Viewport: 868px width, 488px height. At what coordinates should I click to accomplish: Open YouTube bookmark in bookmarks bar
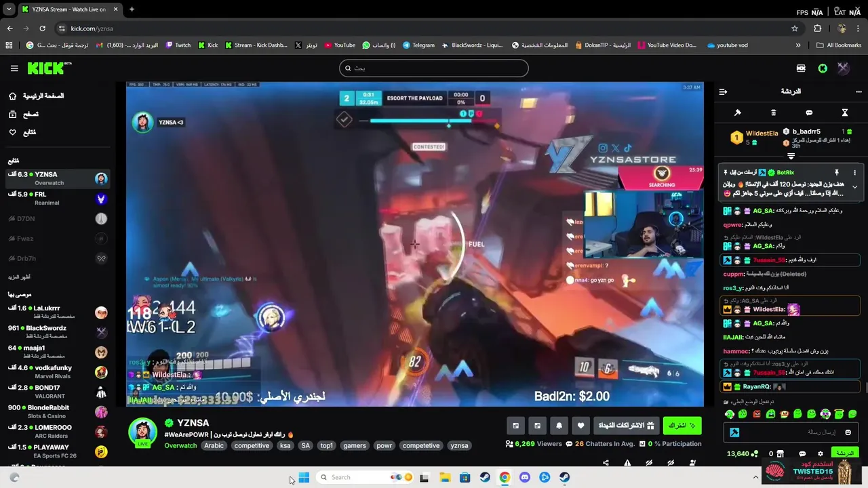coord(340,45)
